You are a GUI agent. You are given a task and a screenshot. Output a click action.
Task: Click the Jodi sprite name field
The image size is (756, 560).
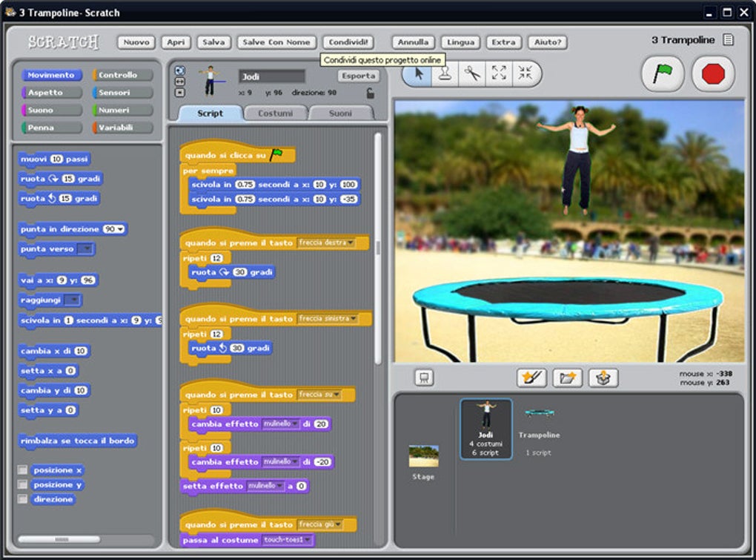click(x=272, y=76)
